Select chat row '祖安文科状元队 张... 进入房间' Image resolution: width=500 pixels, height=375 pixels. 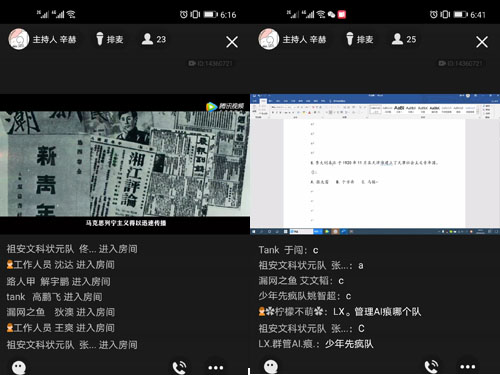click(72, 345)
